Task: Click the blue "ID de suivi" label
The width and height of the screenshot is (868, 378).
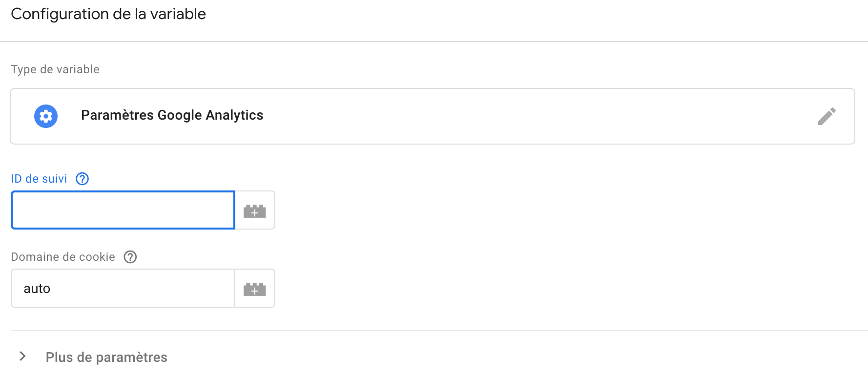Action: 39,179
